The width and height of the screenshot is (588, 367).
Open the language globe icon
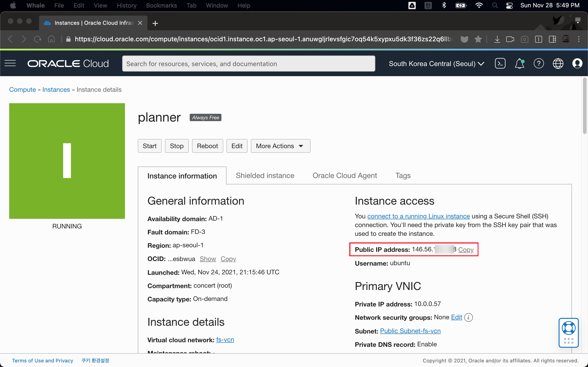(x=558, y=64)
